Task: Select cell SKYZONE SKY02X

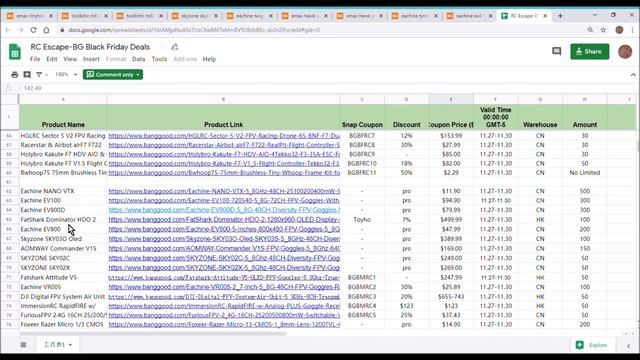Action: pos(63,268)
